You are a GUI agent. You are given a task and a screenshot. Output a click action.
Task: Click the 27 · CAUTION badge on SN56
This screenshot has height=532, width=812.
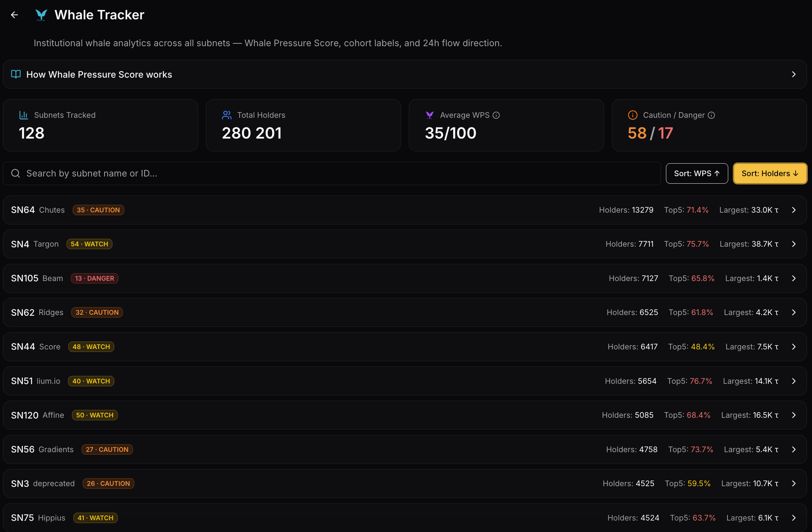107,449
